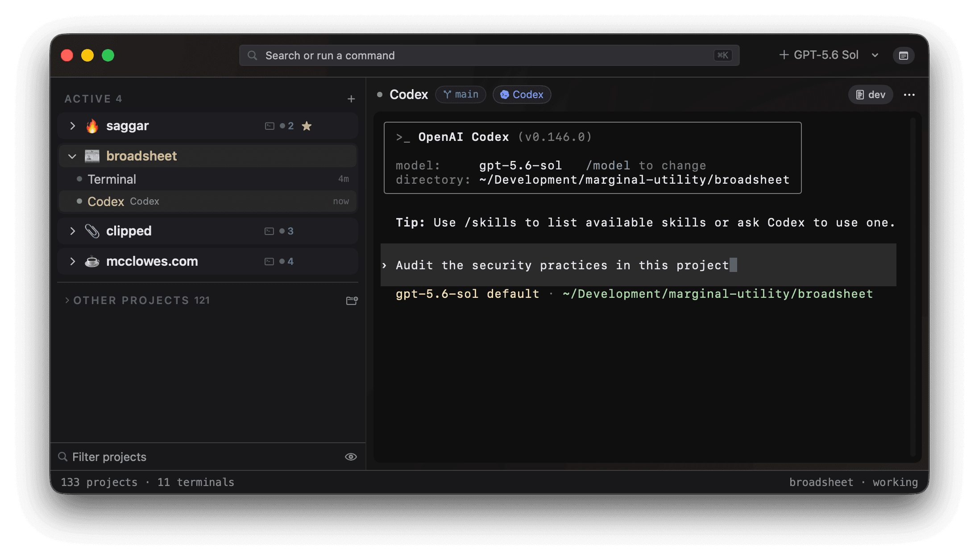Click the green broadsheet path in status line
The height and width of the screenshot is (560, 979).
(x=718, y=294)
